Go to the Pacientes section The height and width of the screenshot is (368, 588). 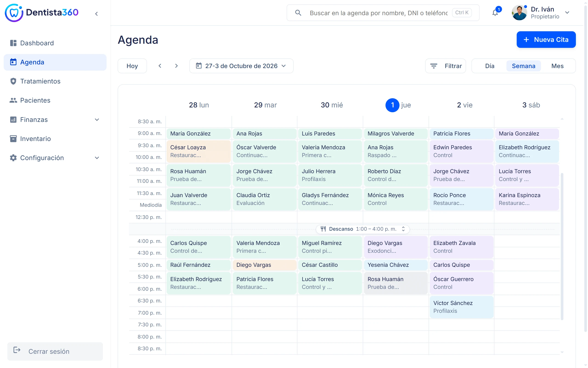[x=55, y=100]
